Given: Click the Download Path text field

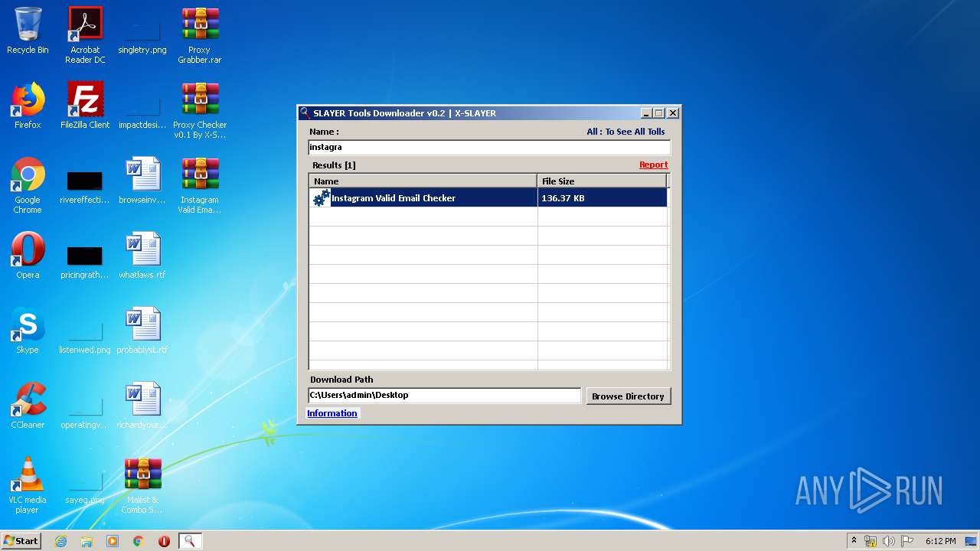Looking at the screenshot, I should pyautogui.click(x=445, y=396).
